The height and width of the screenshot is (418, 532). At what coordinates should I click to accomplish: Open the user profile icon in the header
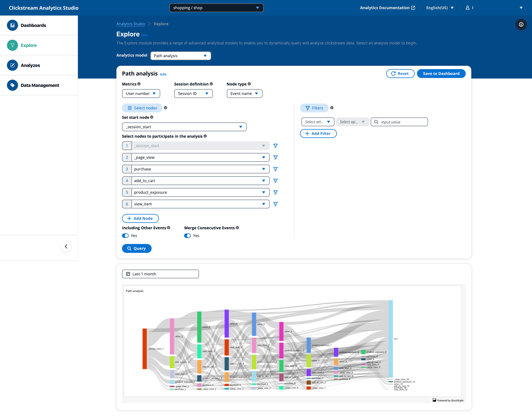pos(468,8)
